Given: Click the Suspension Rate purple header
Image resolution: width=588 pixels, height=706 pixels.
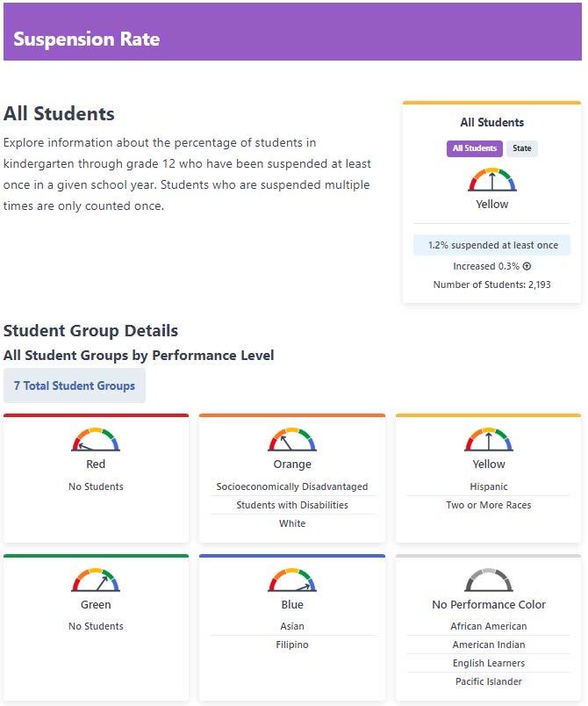Looking at the screenshot, I should pyautogui.click(x=292, y=32).
